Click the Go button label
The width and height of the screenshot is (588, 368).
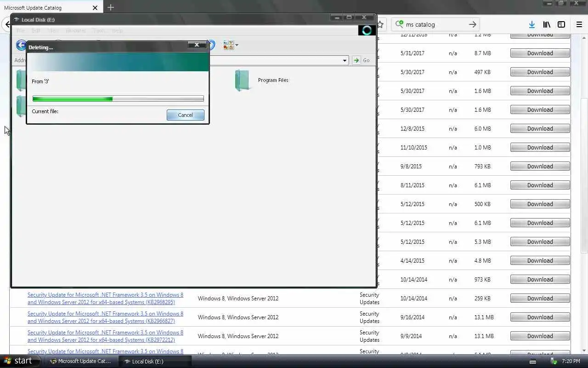(366, 60)
